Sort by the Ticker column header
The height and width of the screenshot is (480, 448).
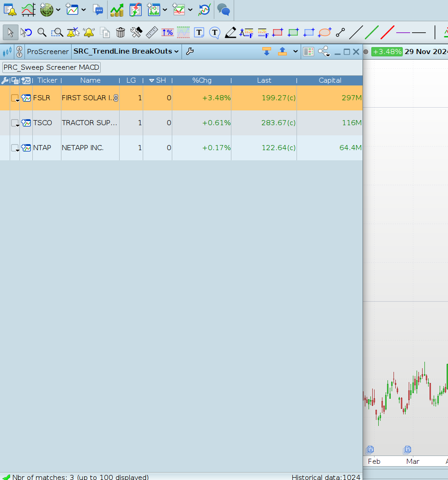coord(47,80)
